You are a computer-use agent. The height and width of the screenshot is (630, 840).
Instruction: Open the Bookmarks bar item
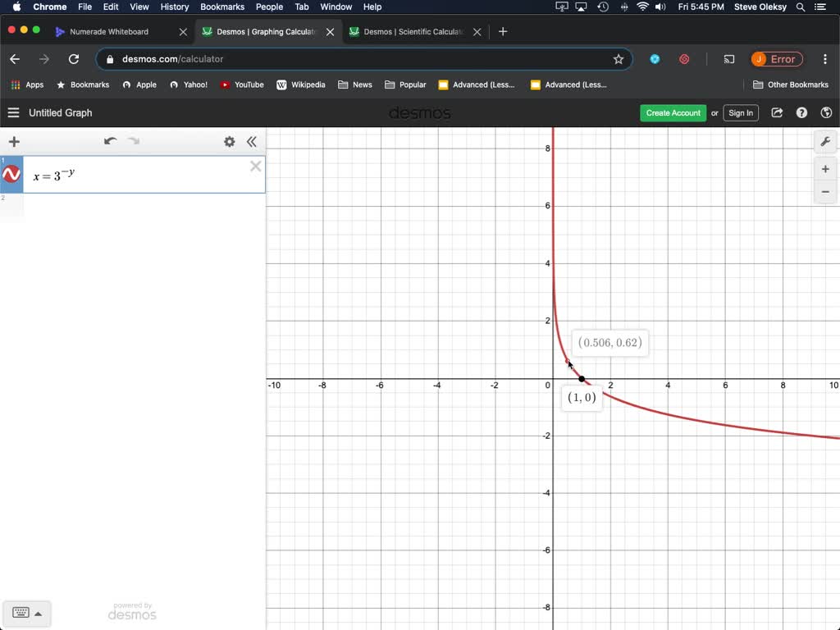[83, 84]
